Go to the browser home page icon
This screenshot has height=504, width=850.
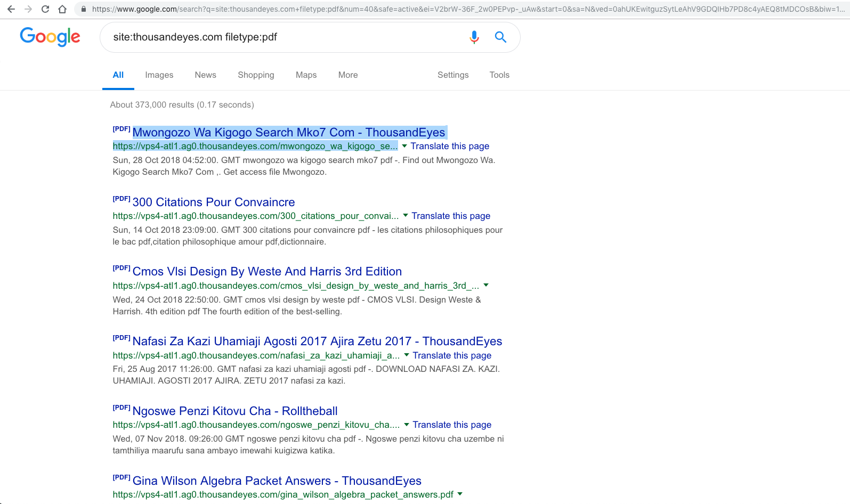(x=62, y=9)
